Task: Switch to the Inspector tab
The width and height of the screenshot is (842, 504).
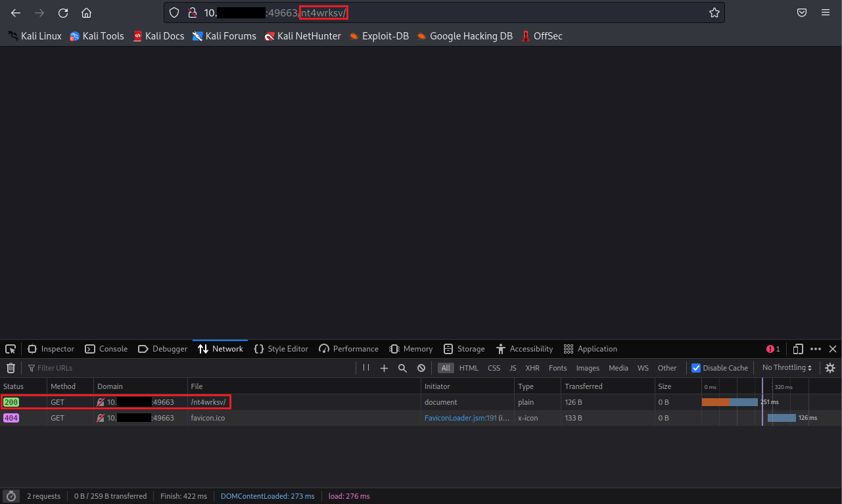Action: (x=51, y=349)
